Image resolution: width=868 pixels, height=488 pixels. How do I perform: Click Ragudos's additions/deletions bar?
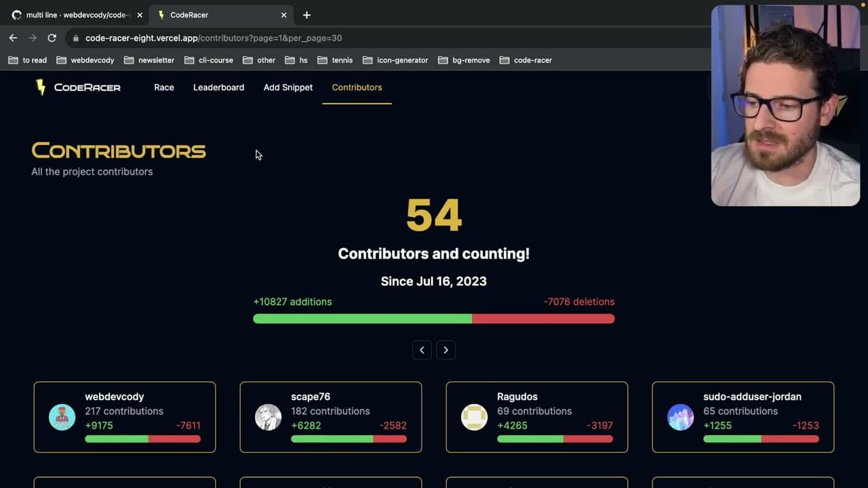pos(555,439)
